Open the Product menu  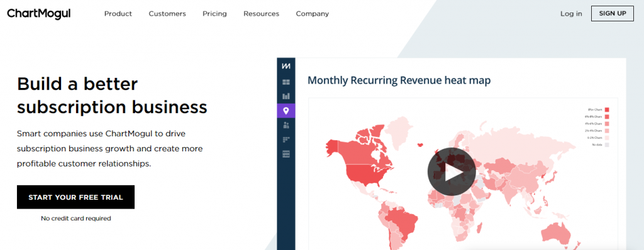click(118, 14)
